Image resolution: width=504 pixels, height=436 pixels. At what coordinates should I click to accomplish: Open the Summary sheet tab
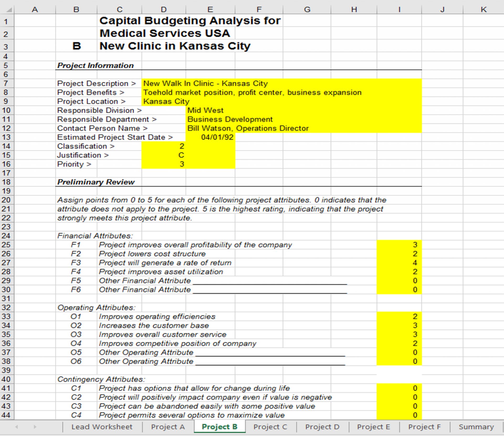[476, 427]
